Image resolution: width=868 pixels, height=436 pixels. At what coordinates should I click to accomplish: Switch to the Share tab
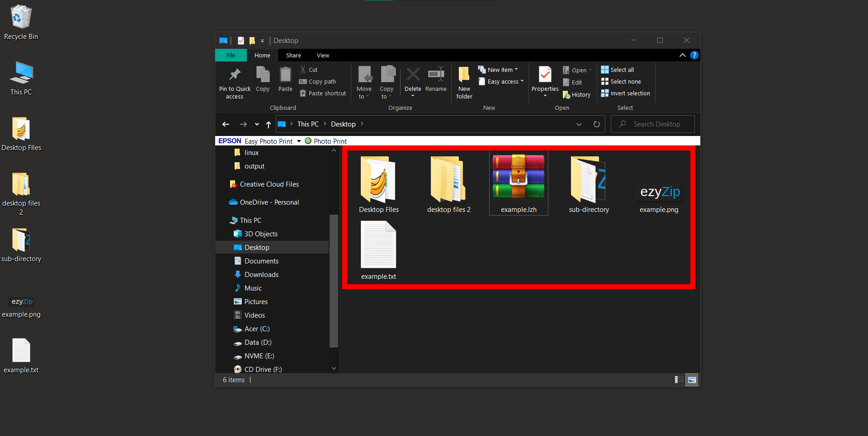coord(293,55)
